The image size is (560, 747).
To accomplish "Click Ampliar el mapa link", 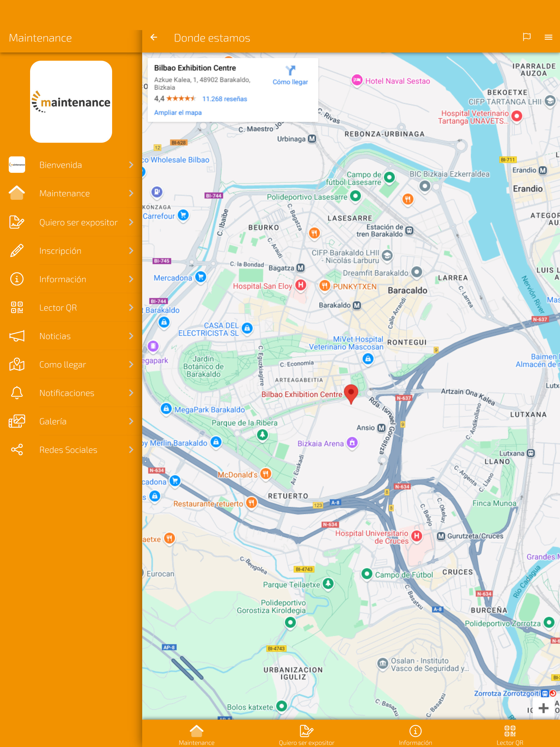I will [x=178, y=112].
